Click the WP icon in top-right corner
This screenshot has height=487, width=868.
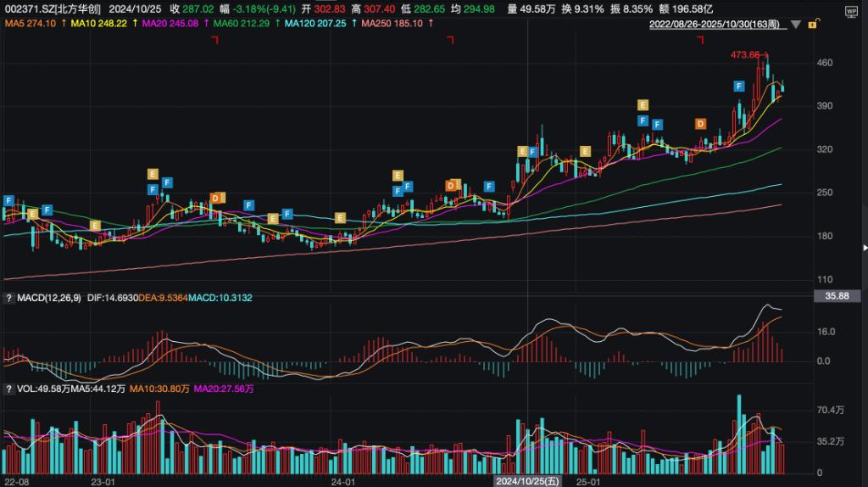coord(852,9)
